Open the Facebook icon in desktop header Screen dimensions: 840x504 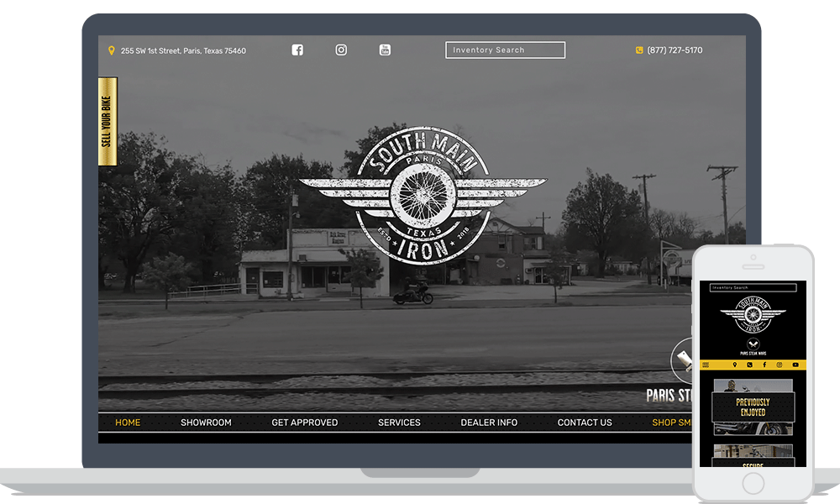(x=297, y=50)
